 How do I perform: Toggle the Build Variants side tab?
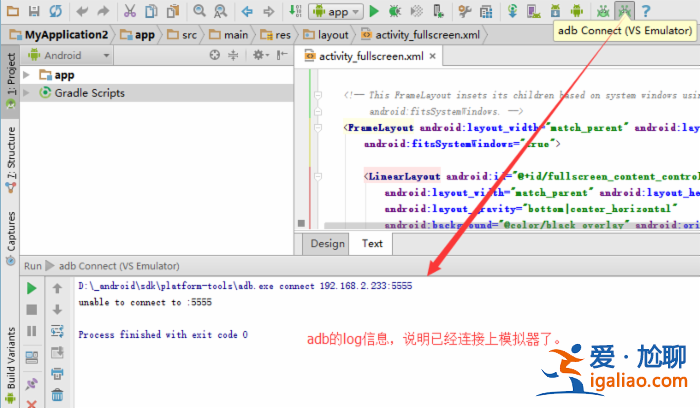11,364
